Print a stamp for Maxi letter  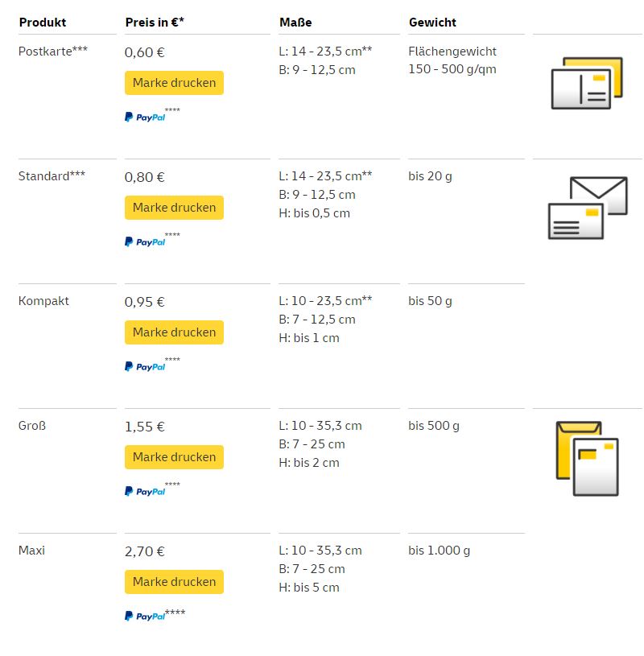(174, 582)
